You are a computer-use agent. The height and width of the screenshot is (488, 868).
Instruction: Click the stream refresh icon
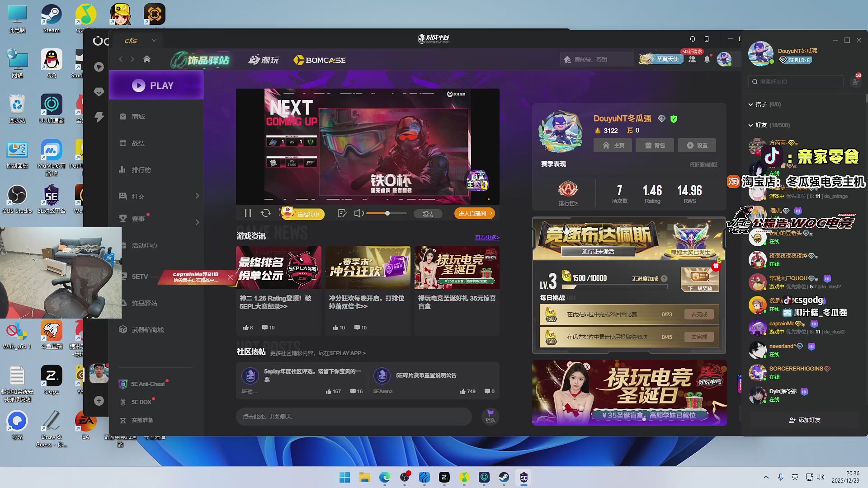pyautogui.click(x=266, y=213)
